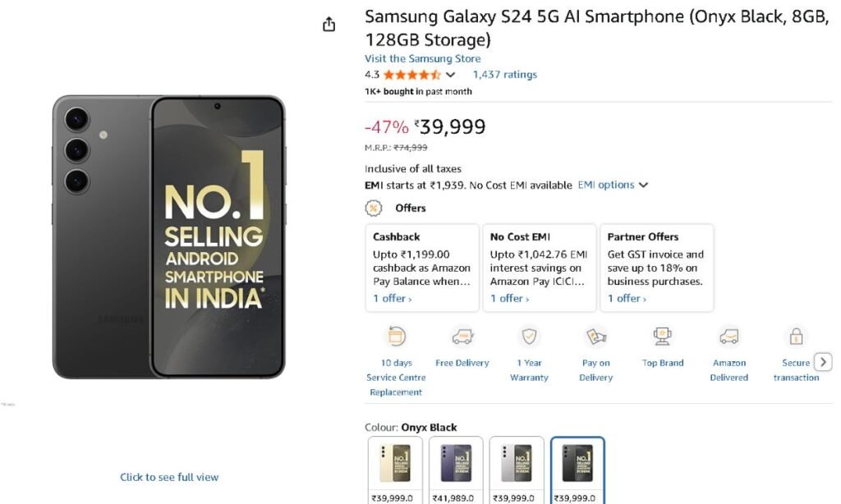The width and height of the screenshot is (841, 504).
Task: Click the share icon near the product title
Action: [329, 24]
